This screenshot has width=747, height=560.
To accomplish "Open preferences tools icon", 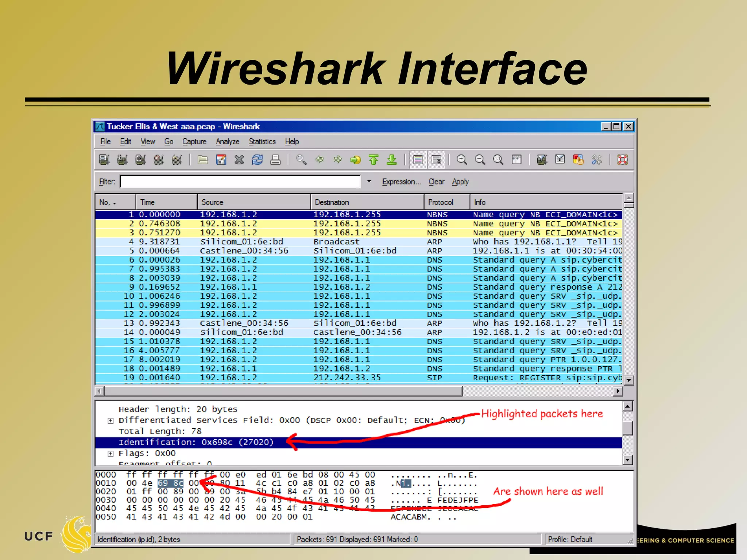I will (x=597, y=160).
